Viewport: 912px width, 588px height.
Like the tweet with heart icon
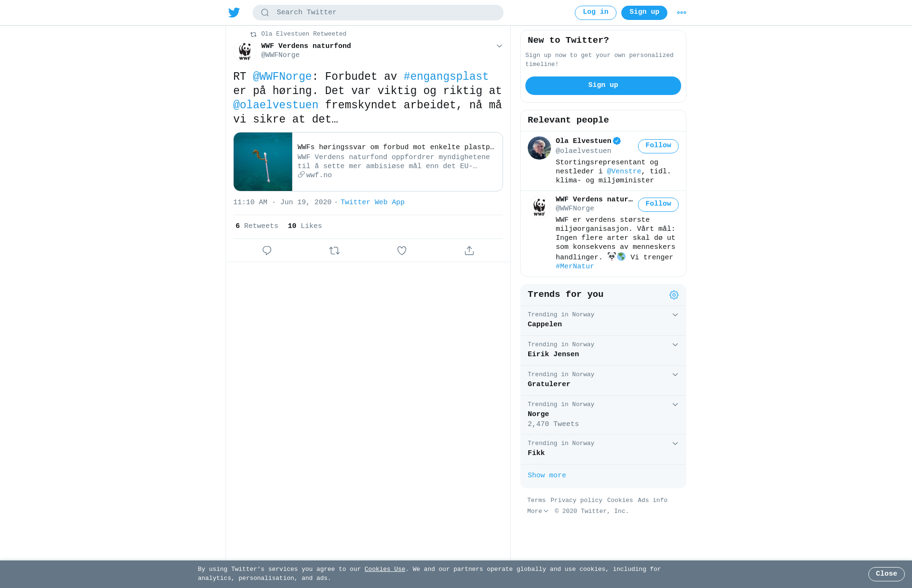[402, 250]
